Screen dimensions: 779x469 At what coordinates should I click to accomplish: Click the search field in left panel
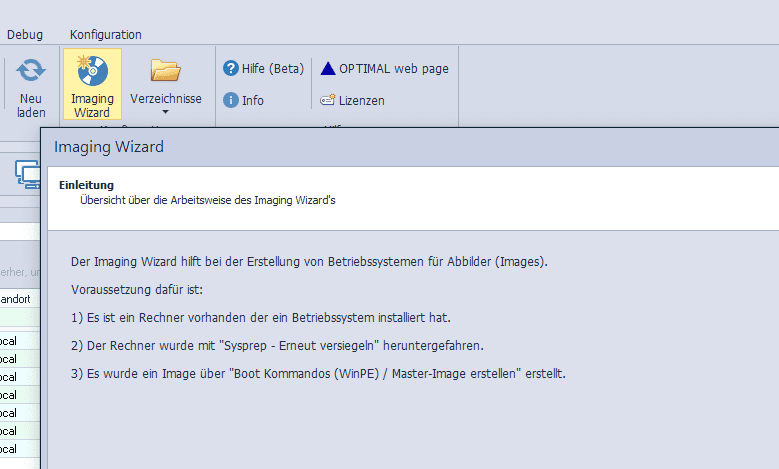20,272
